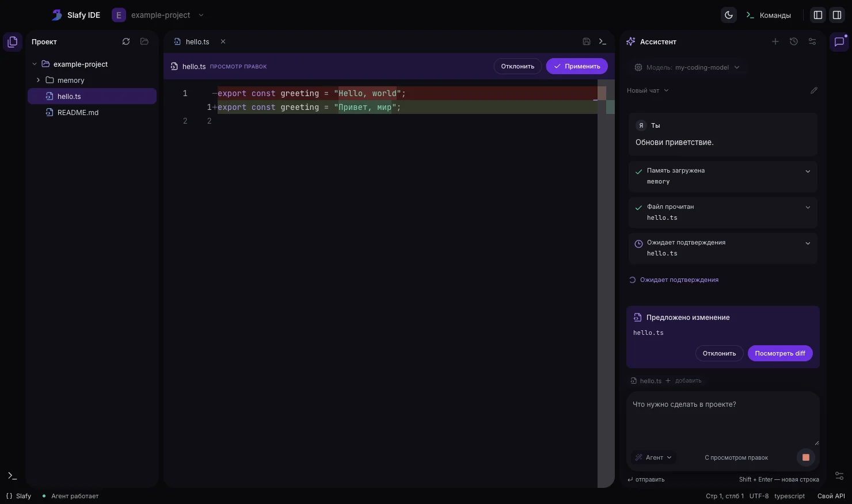Open settings sliders icon at bottom right
852x504 pixels.
click(839, 476)
